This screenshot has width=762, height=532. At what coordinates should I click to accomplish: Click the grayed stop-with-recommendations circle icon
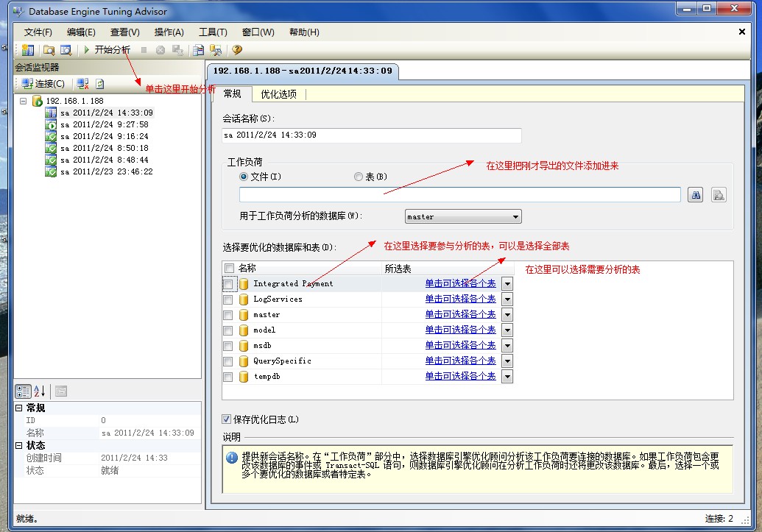[x=160, y=50]
